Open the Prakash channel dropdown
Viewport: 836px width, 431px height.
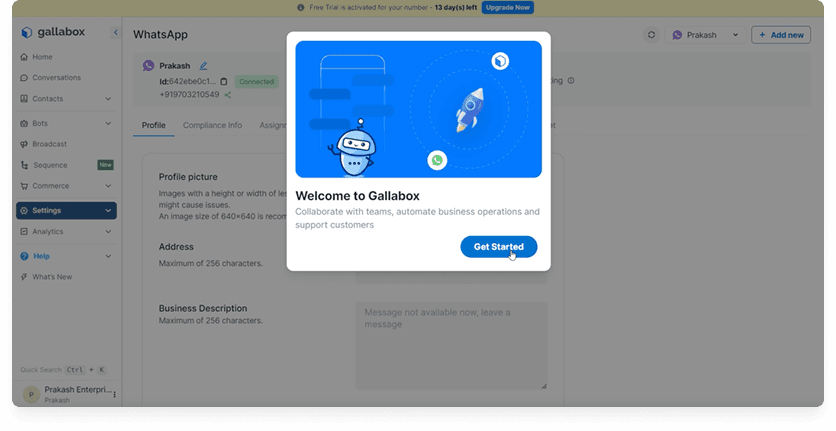click(x=705, y=35)
